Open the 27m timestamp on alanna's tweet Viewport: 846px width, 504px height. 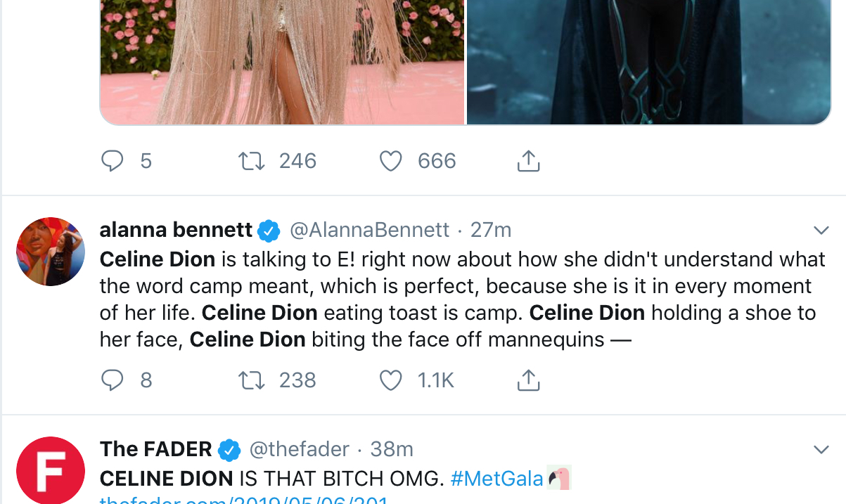(491, 230)
